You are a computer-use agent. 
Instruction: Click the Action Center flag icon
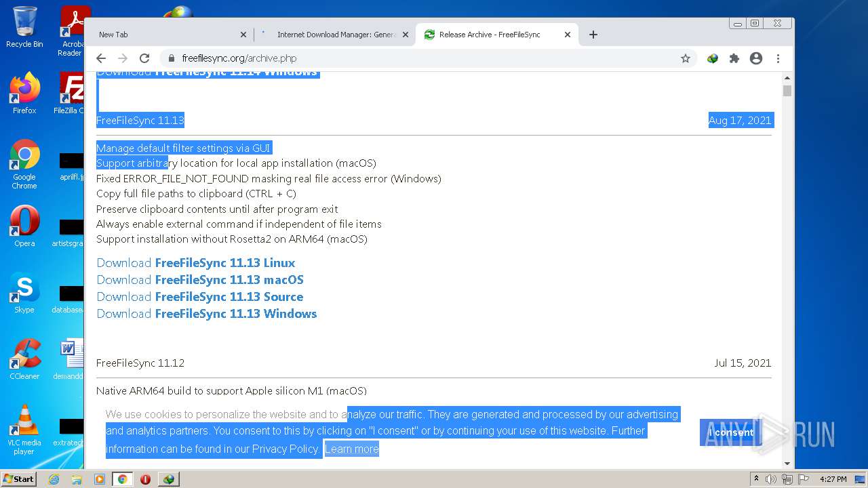point(803,479)
